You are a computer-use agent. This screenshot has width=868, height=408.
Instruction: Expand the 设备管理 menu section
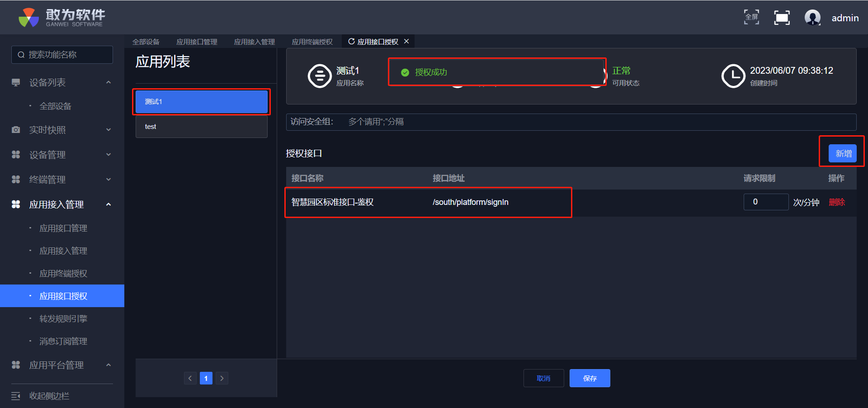click(108, 155)
